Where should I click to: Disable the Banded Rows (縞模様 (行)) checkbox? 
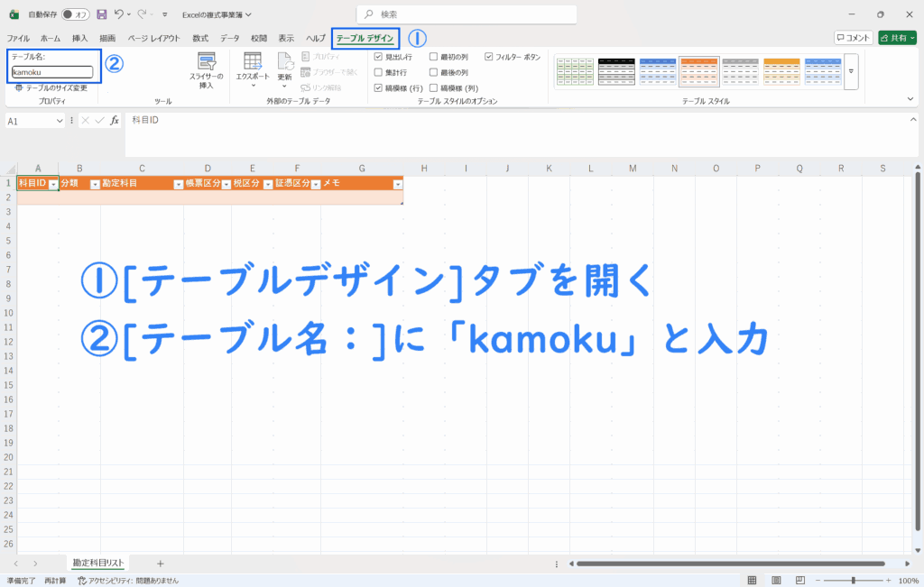[379, 88]
